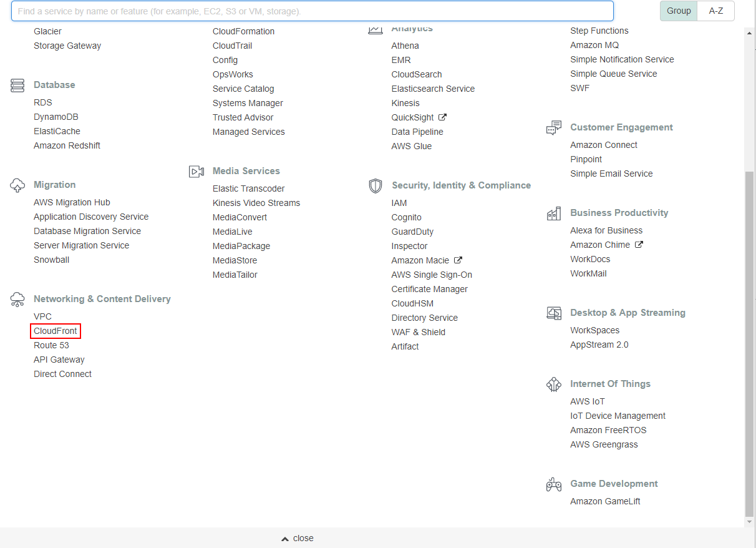Open Alexa for Business
The image size is (756, 548).
tap(606, 230)
